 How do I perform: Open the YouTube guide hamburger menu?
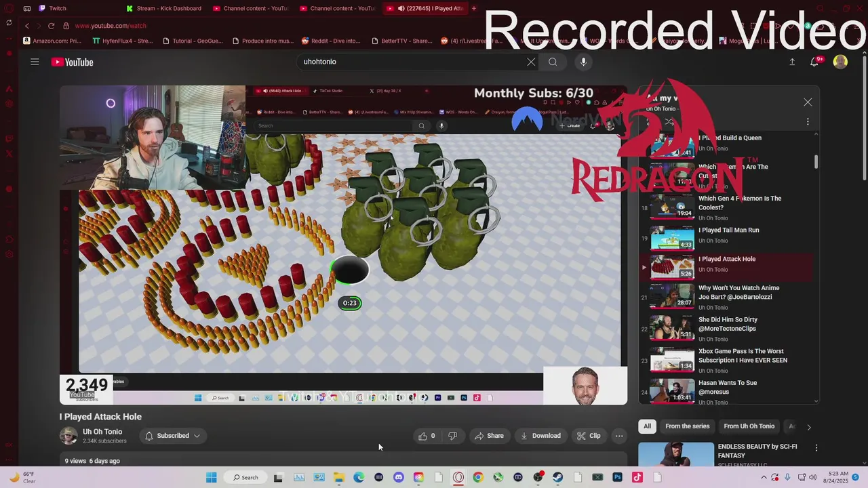[x=35, y=62]
